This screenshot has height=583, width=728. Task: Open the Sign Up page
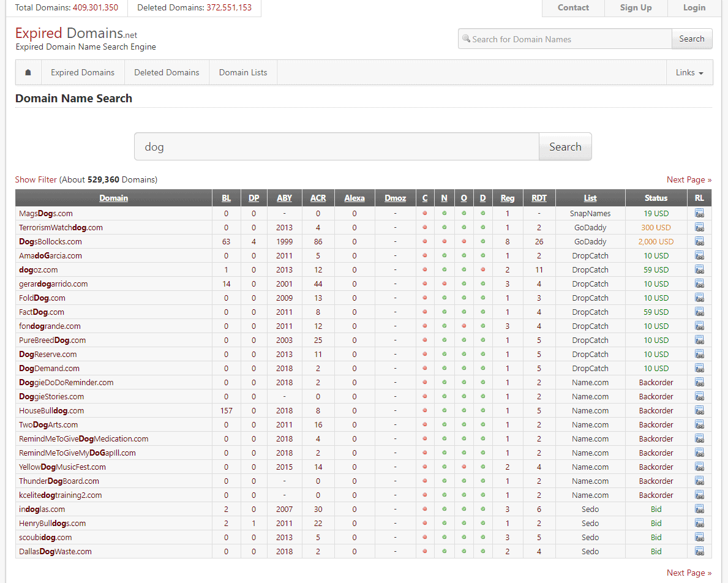coord(636,8)
